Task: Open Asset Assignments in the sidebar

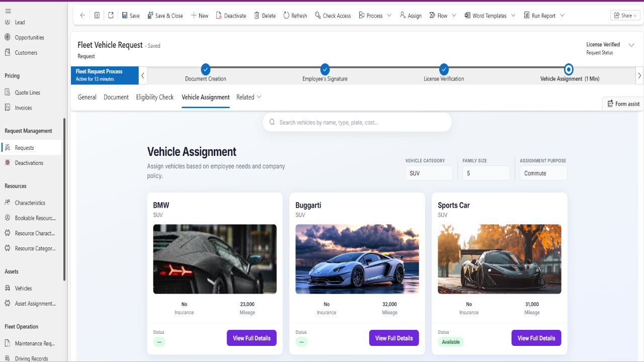Action: tap(30, 303)
